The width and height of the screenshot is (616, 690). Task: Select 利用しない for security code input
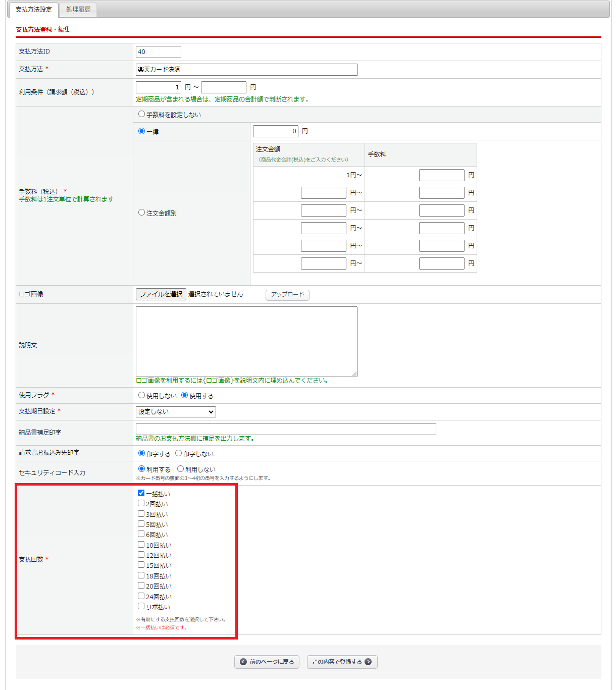[x=181, y=469]
